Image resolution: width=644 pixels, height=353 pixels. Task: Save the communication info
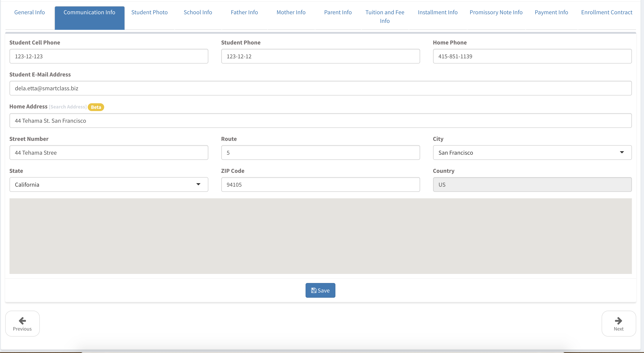pyautogui.click(x=320, y=290)
